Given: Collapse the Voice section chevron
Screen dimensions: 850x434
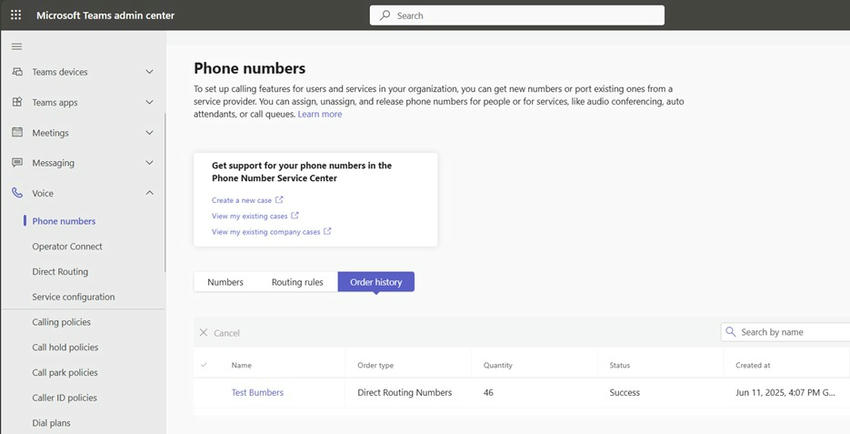Looking at the screenshot, I should [149, 193].
